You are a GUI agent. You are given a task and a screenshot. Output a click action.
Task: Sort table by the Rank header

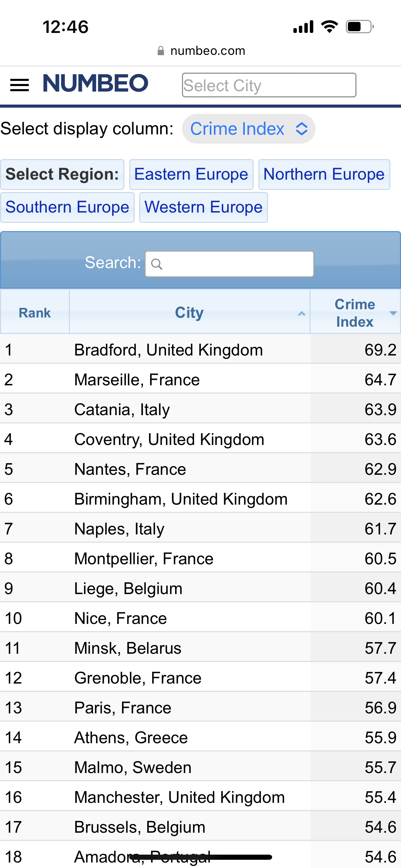tap(35, 313)
